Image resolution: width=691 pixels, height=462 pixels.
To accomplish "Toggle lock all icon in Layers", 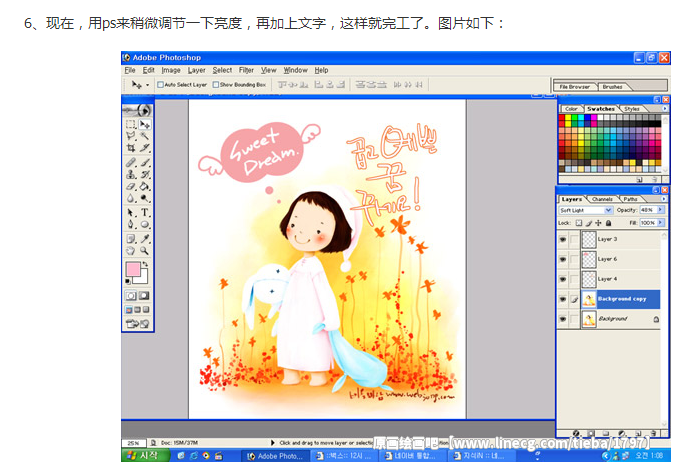I will [x=609, y=223].
